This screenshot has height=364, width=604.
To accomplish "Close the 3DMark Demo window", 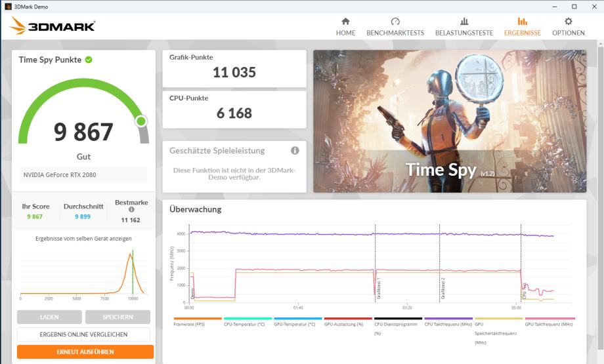I will point(594,7).
